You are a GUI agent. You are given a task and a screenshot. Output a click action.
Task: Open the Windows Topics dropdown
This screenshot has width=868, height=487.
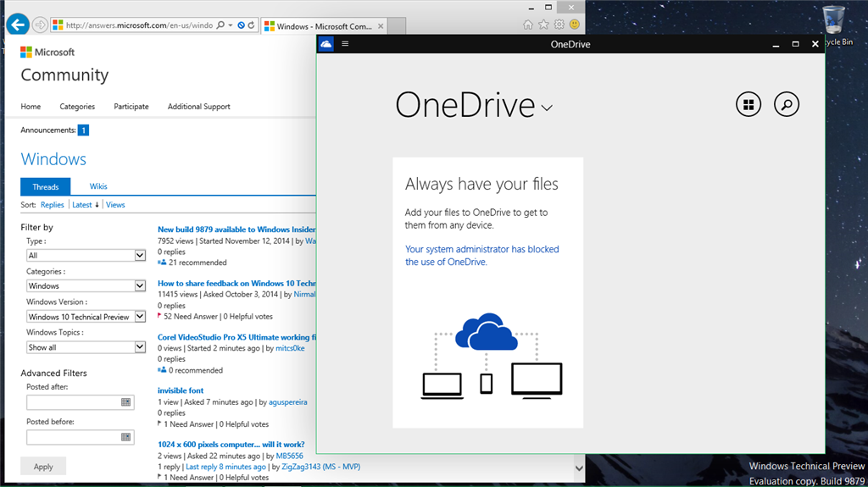coord(140,347)
